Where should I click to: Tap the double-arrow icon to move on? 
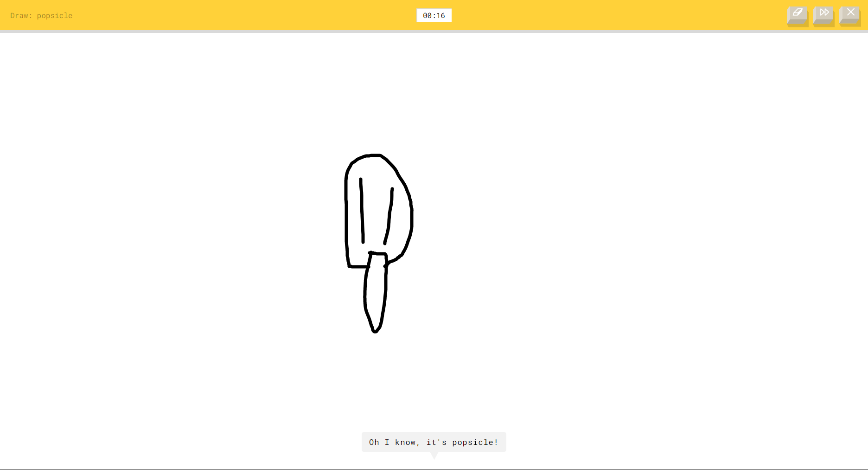(823, 13)
